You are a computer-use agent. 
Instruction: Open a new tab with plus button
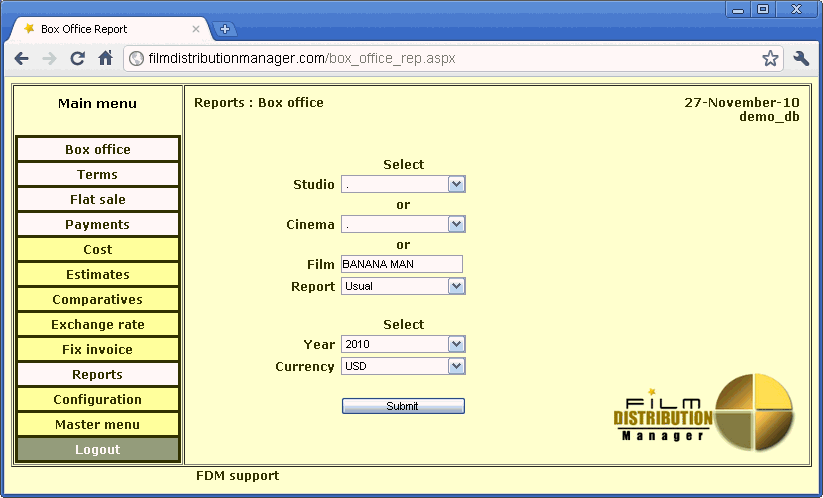pyautogui.click(x=225, y=29)
